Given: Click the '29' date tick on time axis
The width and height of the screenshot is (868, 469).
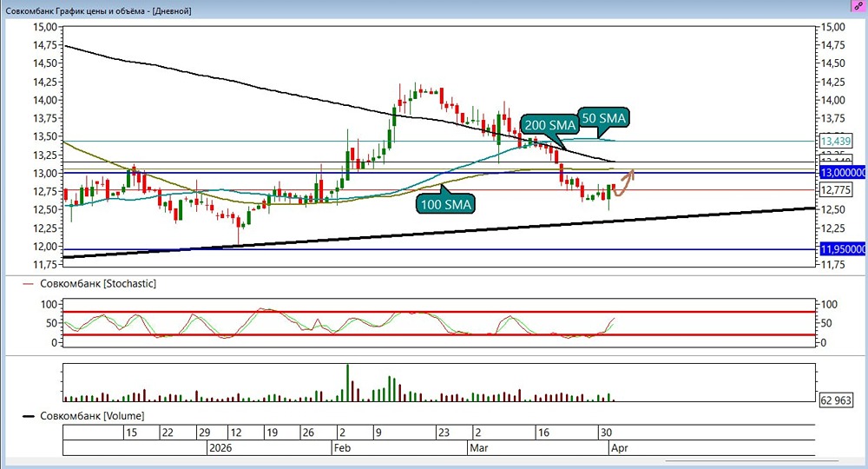Looking at the screenshot, I should (x=204, y=433).
